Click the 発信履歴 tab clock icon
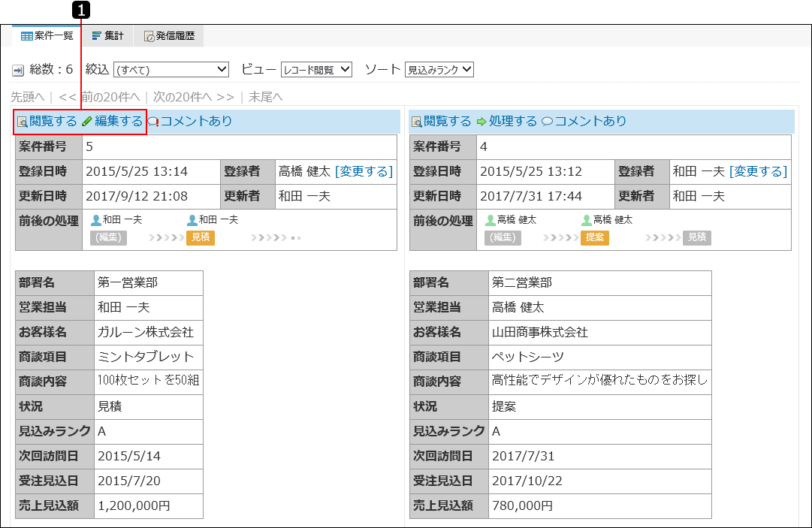The height and width of the screenshot is (528, 812). click(149, 36)
